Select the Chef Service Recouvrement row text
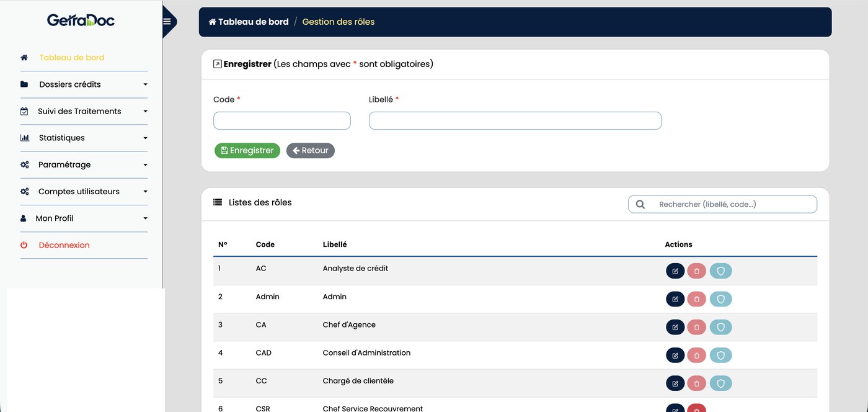The height and width of the screenshot is (412, 868). 373,408
